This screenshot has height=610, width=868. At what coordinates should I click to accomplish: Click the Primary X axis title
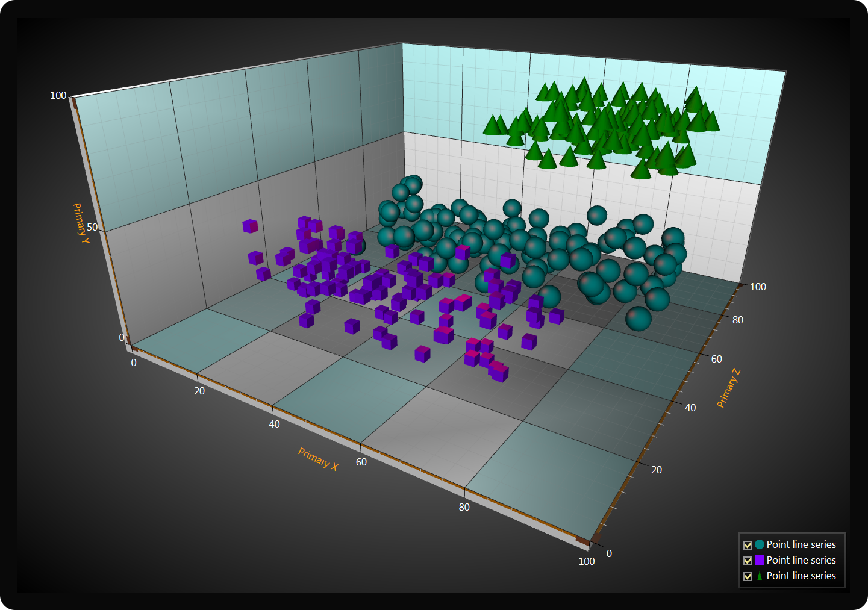(318, 459)
